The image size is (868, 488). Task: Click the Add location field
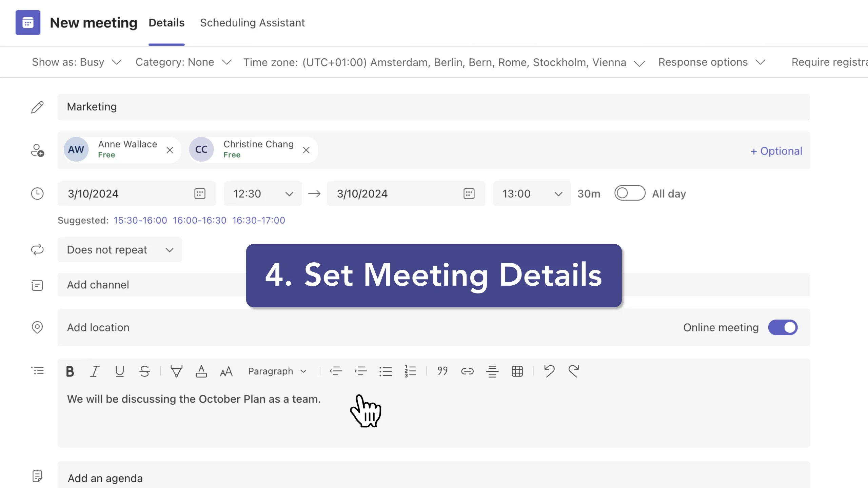pos(98,327)
